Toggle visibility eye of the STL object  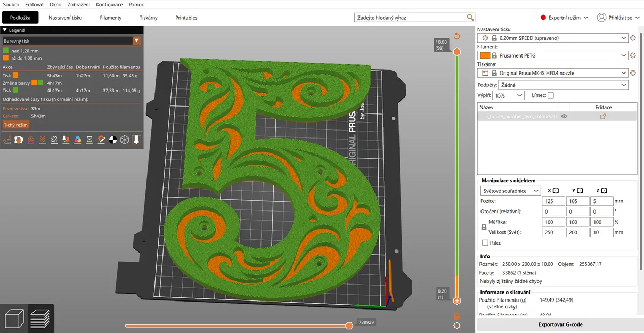pyautogui.click(x=564, y=116)
